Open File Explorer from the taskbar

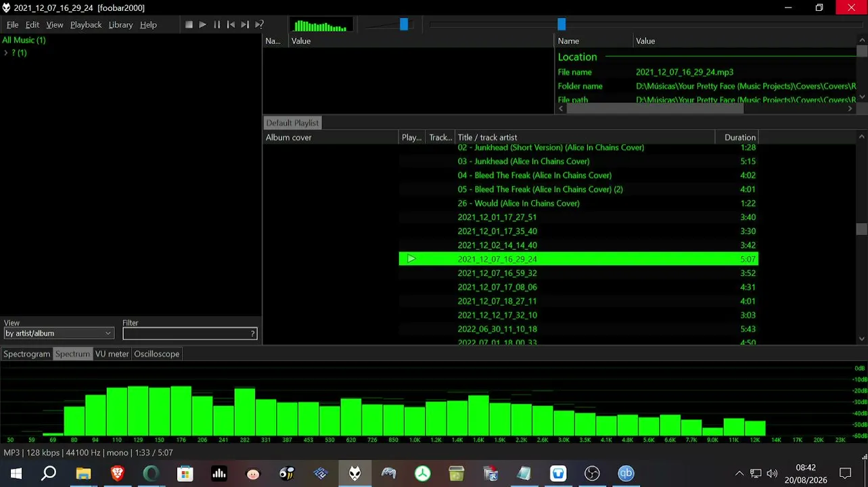pos(83,473)
